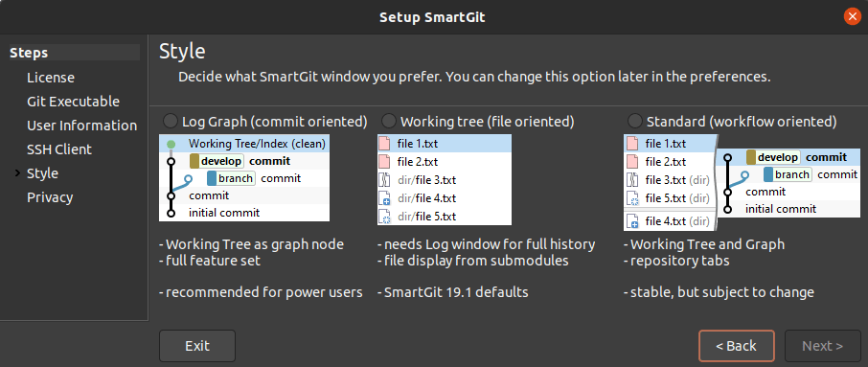Open the Style step
The width and height of the screenshot is (868, 367).
[42, 173]
